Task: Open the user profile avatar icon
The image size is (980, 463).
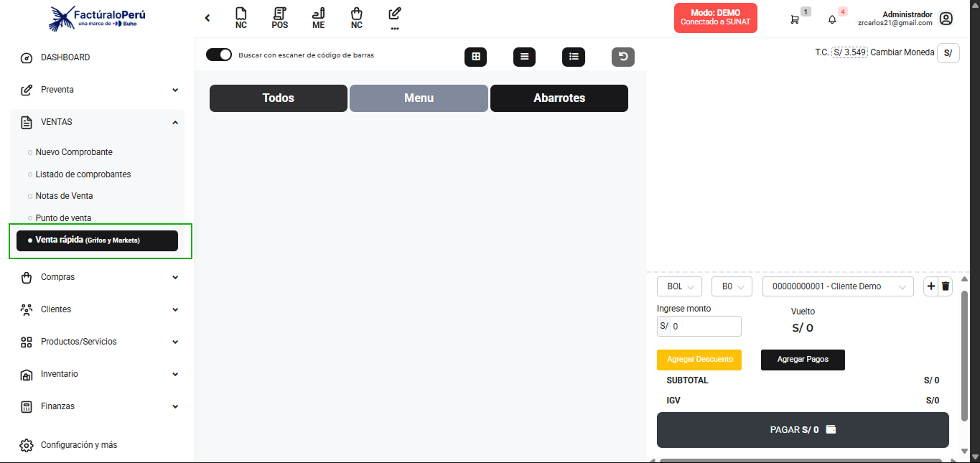Action: click(946, 19)
